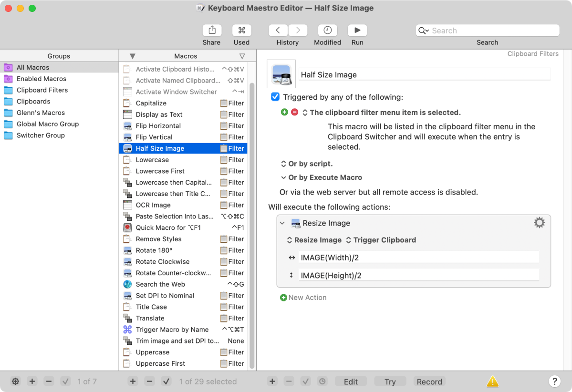
Task: Click the Half Size Image macro icon well
Action: coord(281,74)
